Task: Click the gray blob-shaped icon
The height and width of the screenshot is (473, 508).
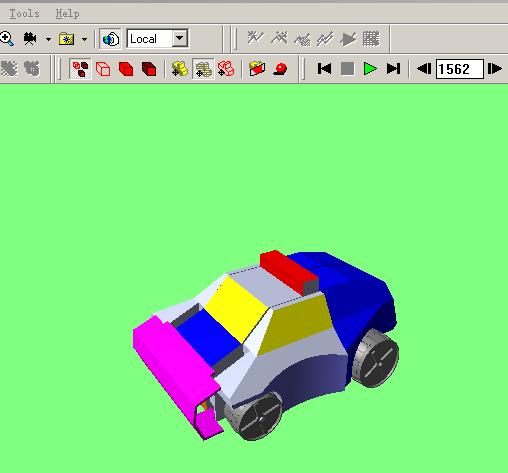Action: [32, 69]
